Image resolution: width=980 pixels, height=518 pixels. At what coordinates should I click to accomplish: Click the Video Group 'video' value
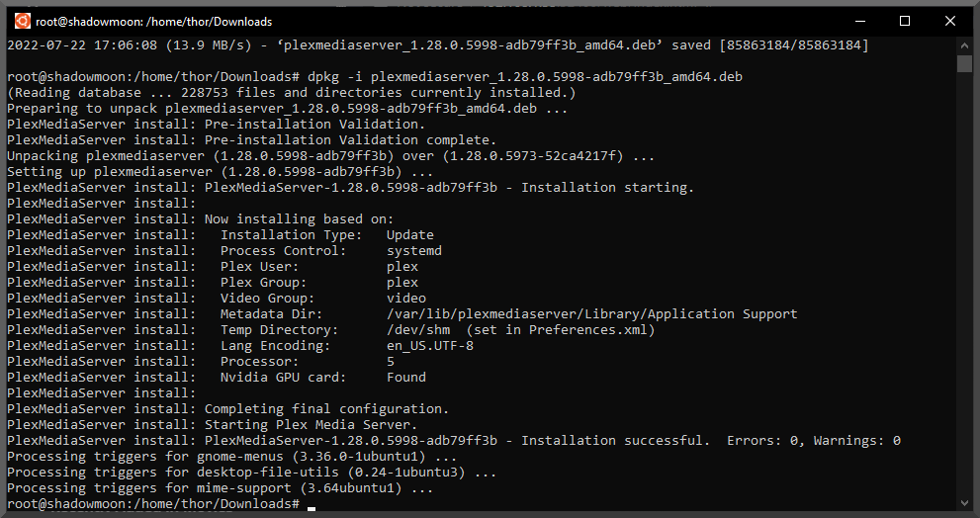pos(406,299)
